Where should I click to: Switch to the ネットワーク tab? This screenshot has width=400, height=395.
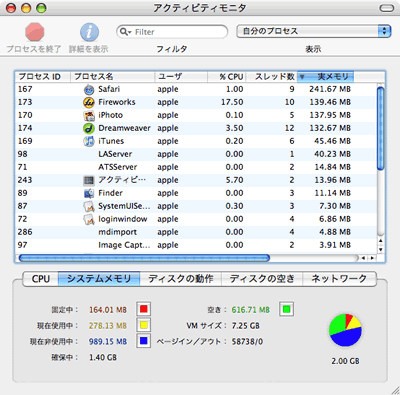339,279
